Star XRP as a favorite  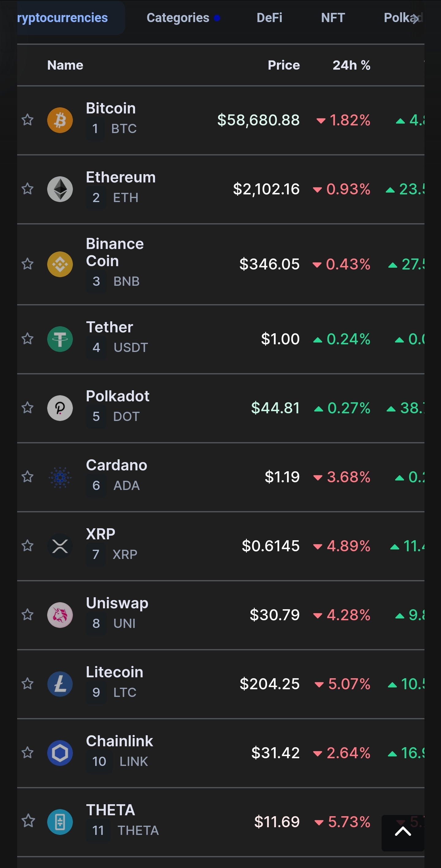28,545
